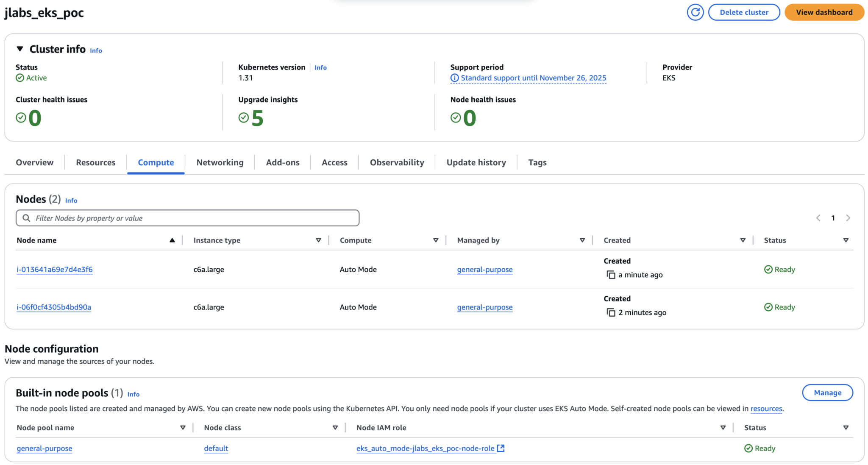
Task: Click the Delete cluster button
Action: pos(744,12)
